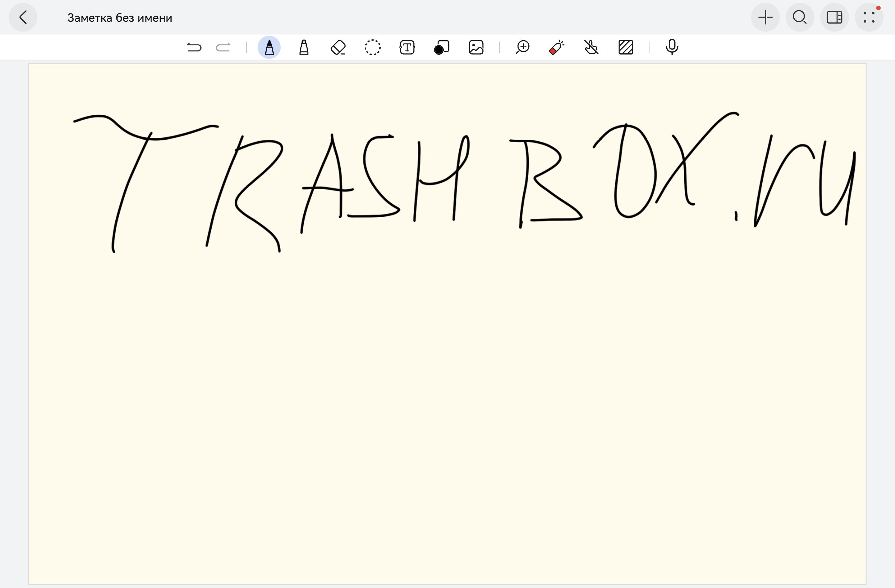Change the page background pattern
Viewport: 895px width, 588px height.
point(626,47)
